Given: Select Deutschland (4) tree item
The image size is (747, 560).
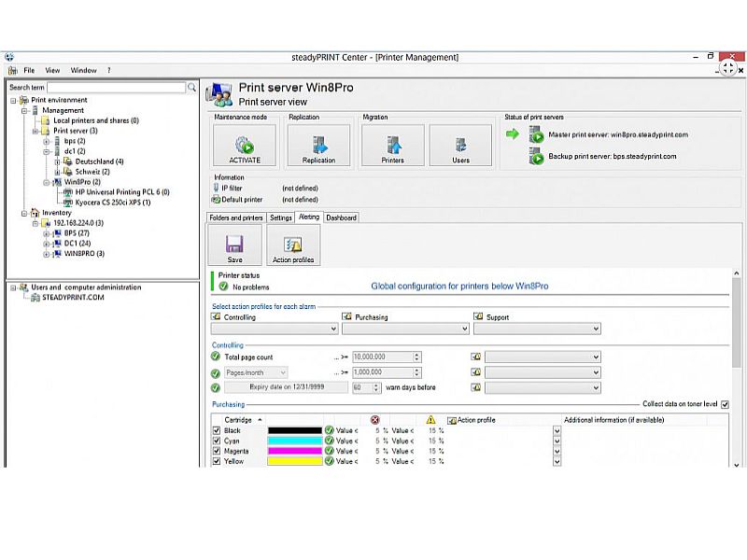Looking at the screenshot, I should [x=99, y=161].
